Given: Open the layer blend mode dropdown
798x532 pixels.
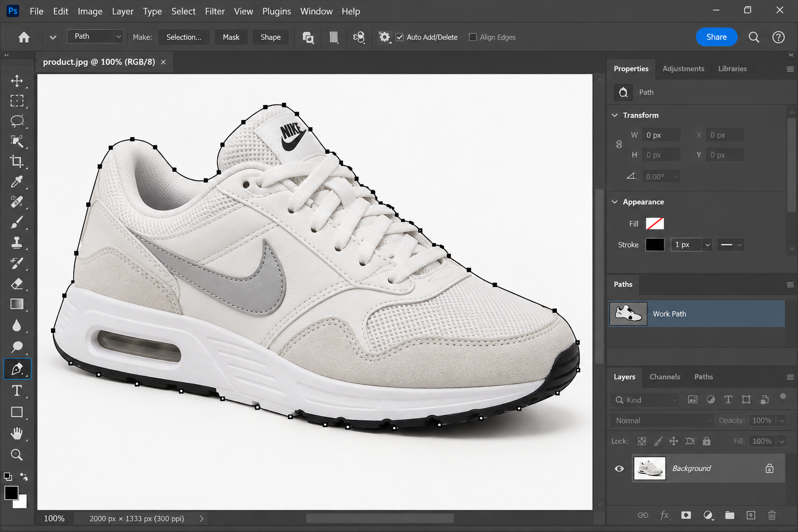Looking at the screenshot, I should 662,421.
